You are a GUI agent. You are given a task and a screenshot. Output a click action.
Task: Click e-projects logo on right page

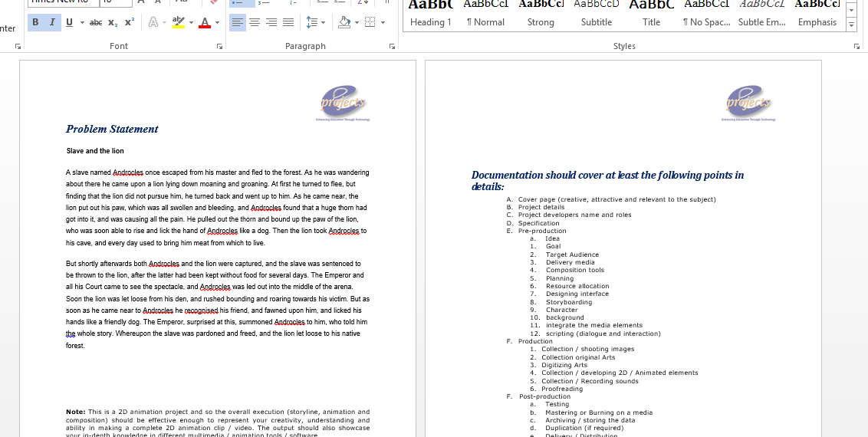(748, 103)
